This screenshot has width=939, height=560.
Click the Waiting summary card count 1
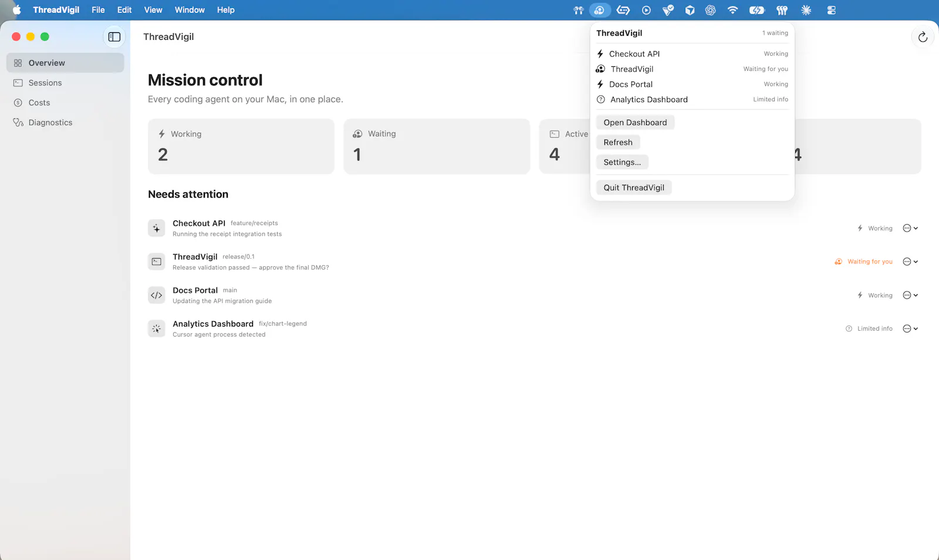click(357, 155)
